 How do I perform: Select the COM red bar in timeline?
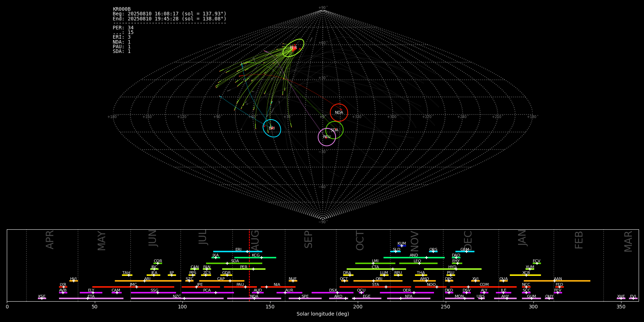tap(483, 287)
